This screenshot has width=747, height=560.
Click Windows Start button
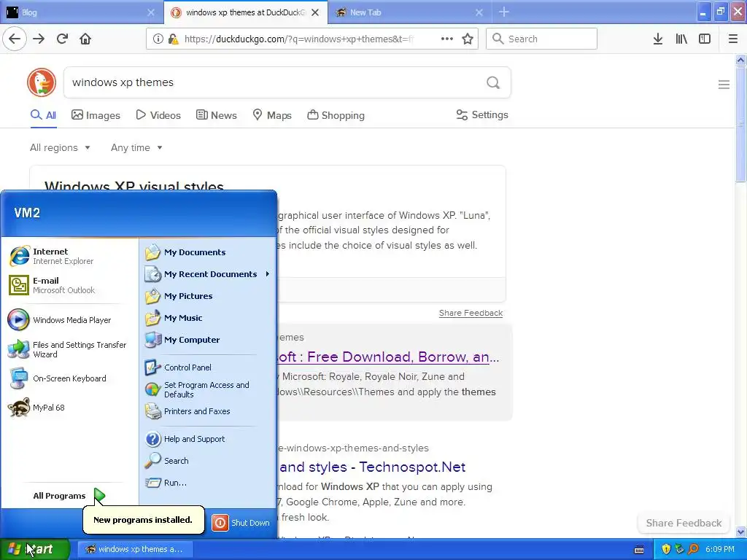(34, 549)
